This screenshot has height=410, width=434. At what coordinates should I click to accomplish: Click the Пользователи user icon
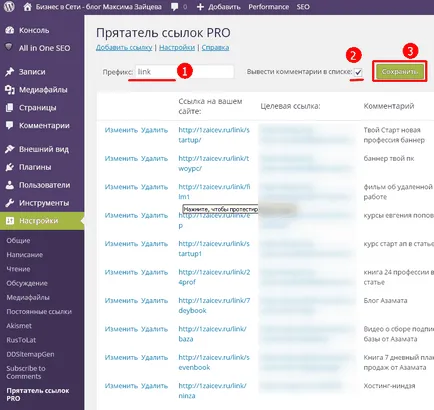[10, 185]
